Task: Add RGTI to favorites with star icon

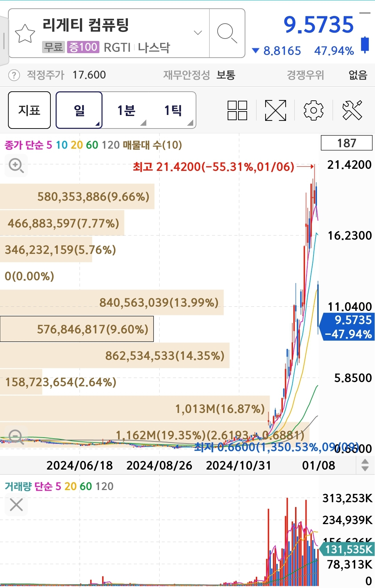Action: tap(25, 33)
